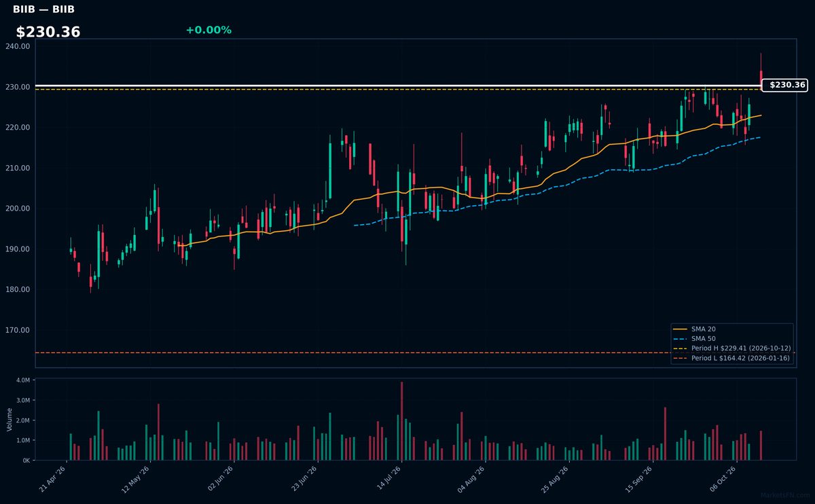Click the 06 Oct '26 date label
This screenshot has width=815, height=504.
(723, 480)
